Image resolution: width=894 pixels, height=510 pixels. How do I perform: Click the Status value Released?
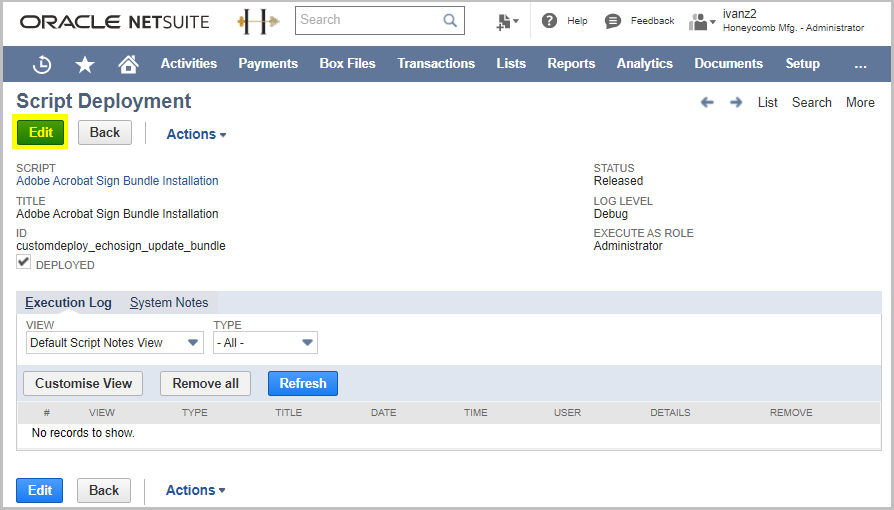619,181
